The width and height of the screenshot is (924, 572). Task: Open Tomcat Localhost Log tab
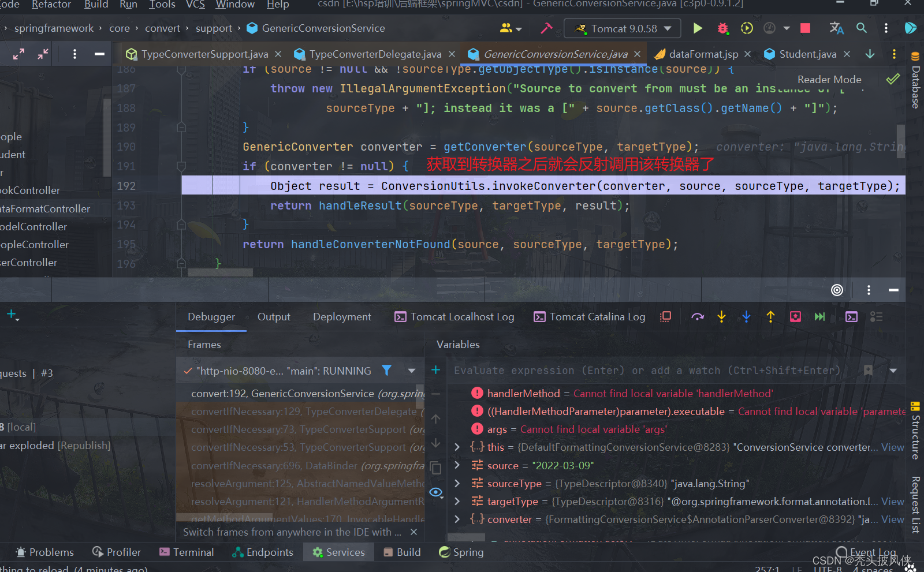click(x=454, y=317)
